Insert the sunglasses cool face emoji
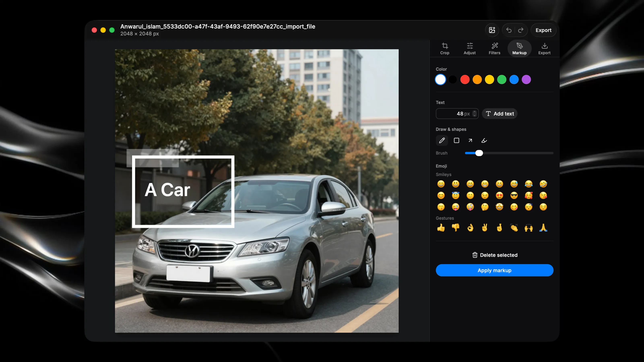 [x=514, y=195]
